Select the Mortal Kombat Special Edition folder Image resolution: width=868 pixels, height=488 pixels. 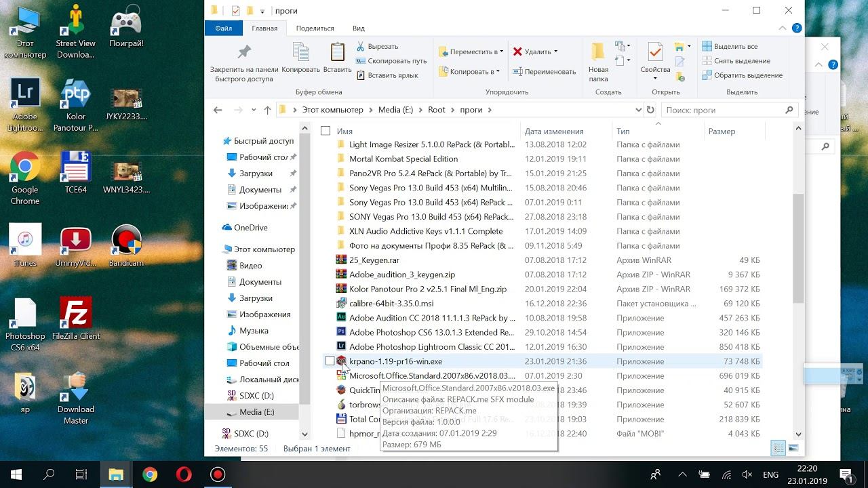(x=403, y=159)
